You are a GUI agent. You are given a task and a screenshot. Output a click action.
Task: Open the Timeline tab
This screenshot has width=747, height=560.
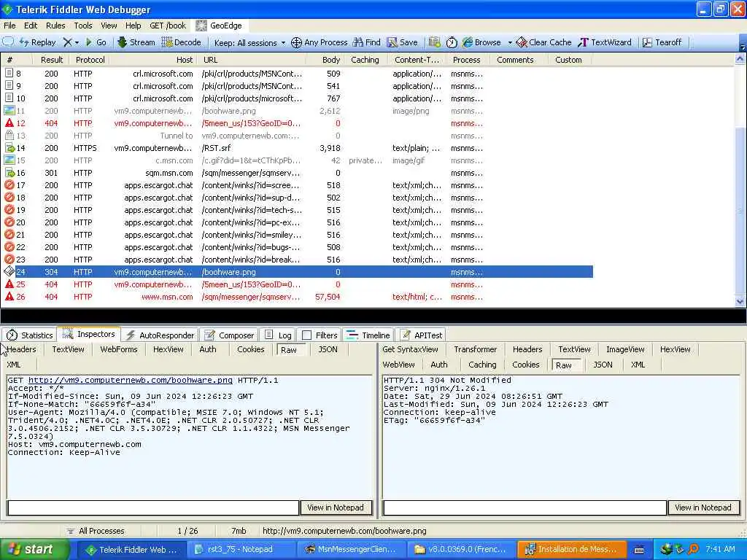click(368, 335)
